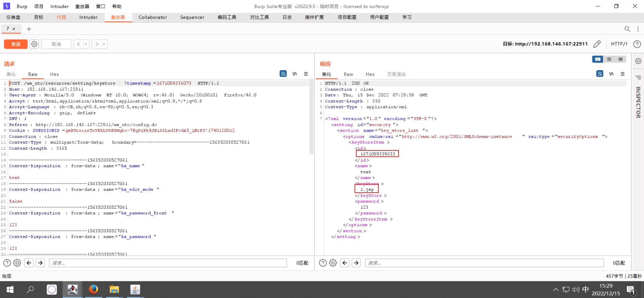644x298 pixels.
Task: Switch to the Dashboard (仪表盘) tab
Action: pos(13,17)
